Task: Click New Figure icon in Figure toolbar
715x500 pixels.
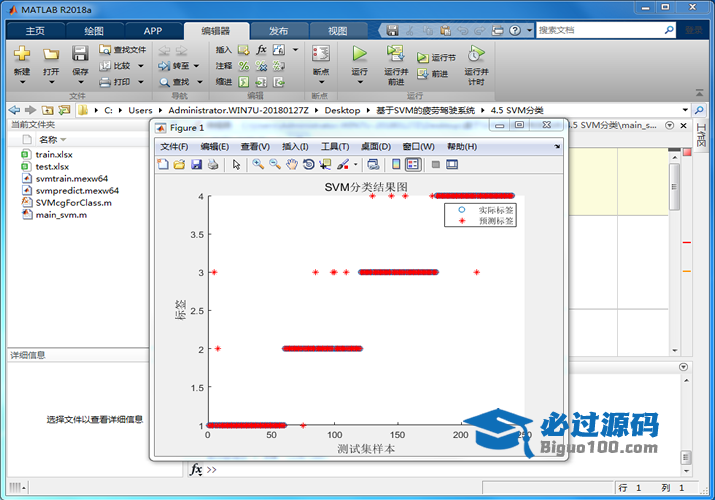Action: (x=163, y=164)
